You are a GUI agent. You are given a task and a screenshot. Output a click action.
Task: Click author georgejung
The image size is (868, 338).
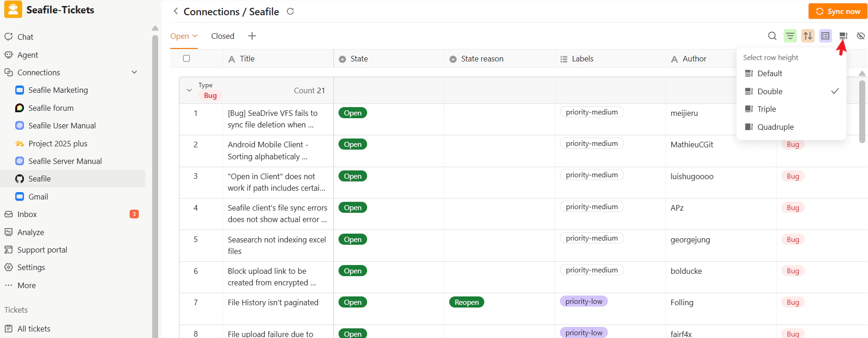(690, 240)
